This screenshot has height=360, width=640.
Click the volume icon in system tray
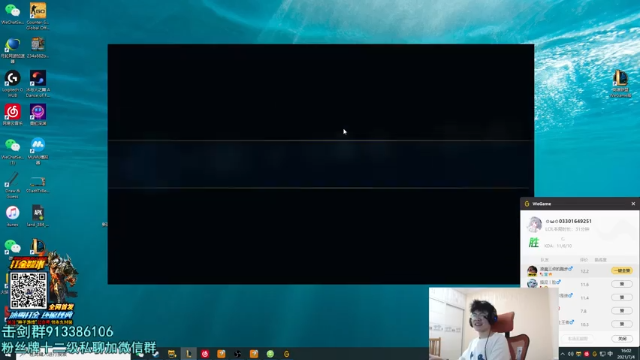[571, 354]
